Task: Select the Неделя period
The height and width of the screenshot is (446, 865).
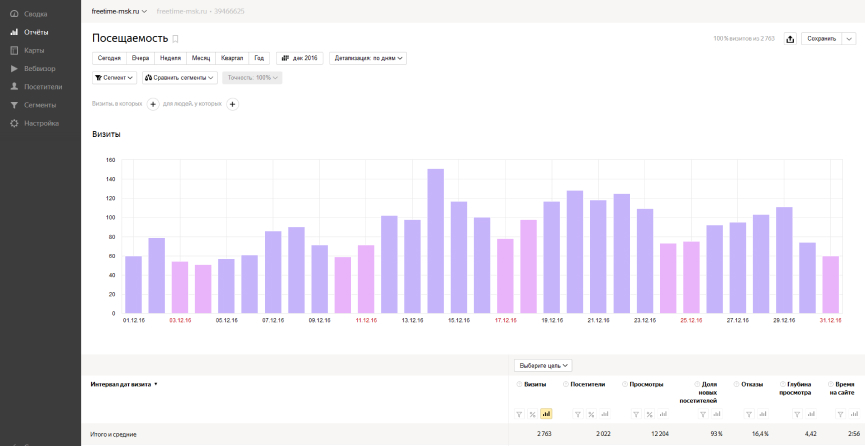Action: pyautogui.click(x=170, y=58)
